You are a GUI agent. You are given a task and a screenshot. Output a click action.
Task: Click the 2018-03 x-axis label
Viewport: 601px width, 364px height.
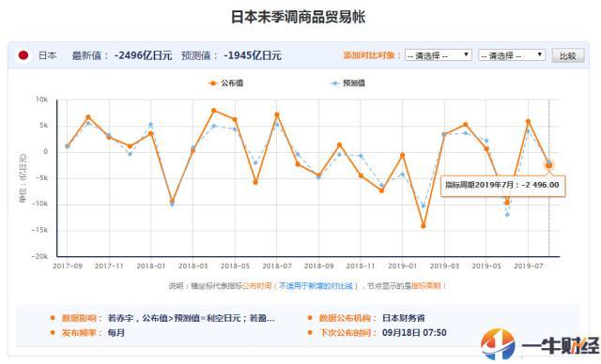coord(193,266)
